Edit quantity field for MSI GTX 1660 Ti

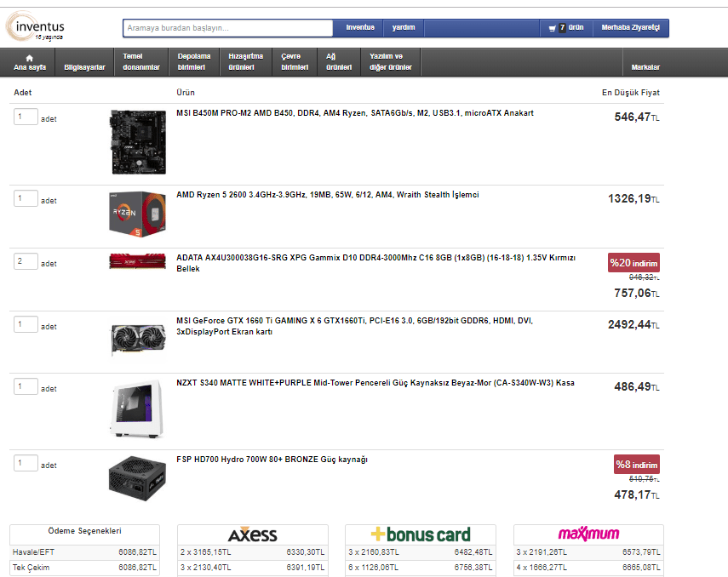26,324
